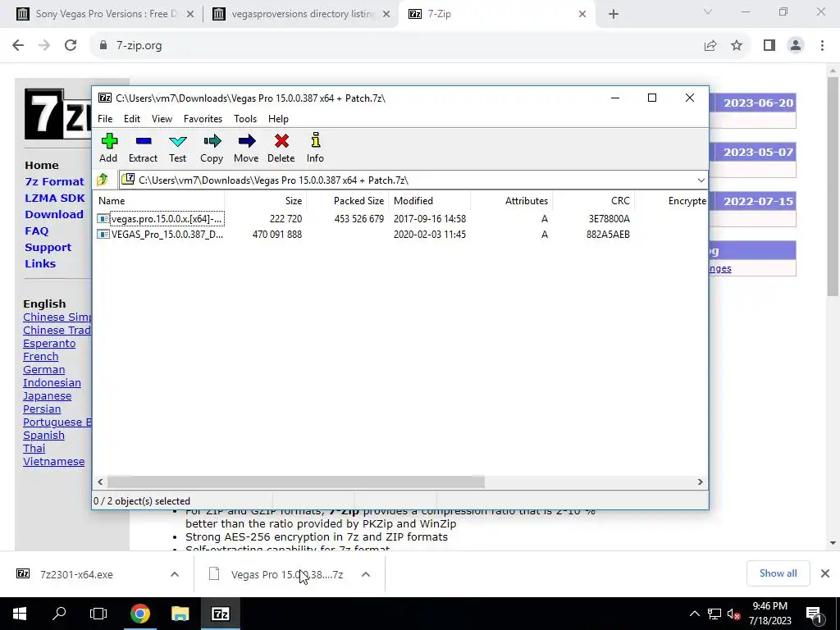Open the Chrome profile avatar
Image resolution: width=840 pixels, height=630 pixels.
796,46
